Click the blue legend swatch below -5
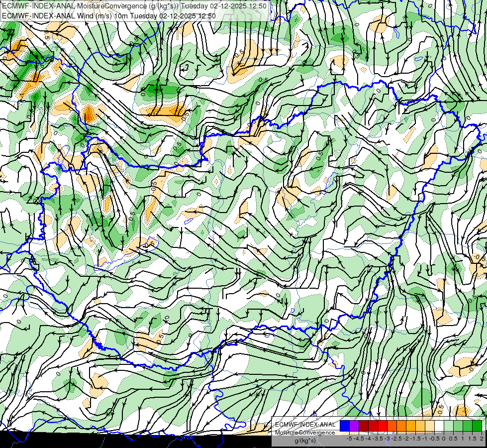The width and height of the screenshot is (487, 448). (x=344, y=426)
